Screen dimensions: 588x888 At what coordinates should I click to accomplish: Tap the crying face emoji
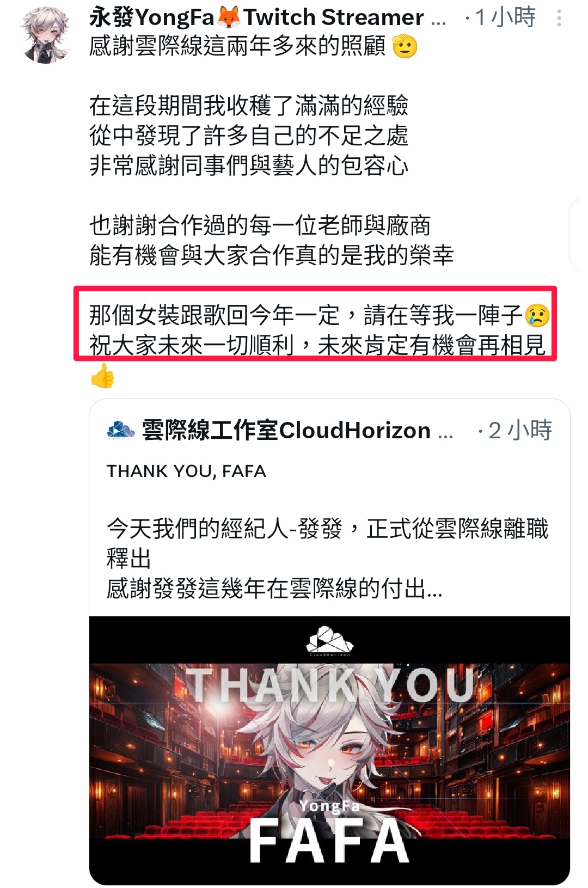click(537, 315)
